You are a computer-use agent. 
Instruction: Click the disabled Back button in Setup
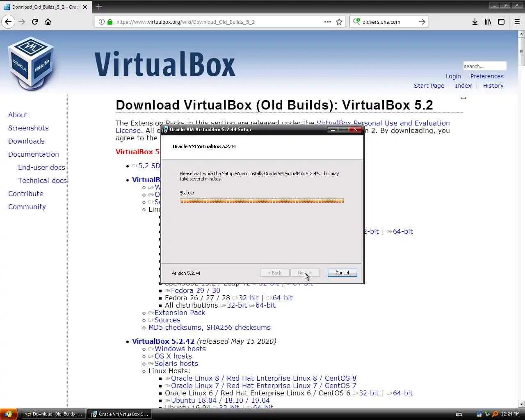point(274,273)
